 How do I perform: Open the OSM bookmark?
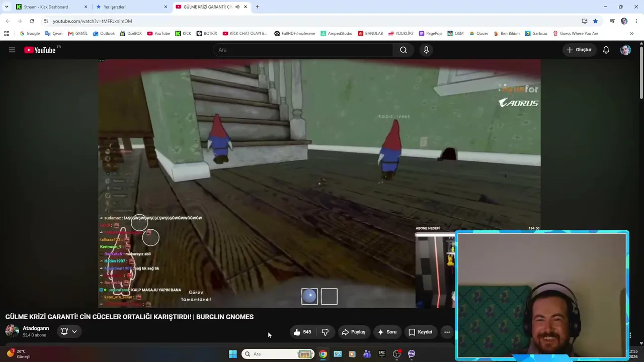455,34
